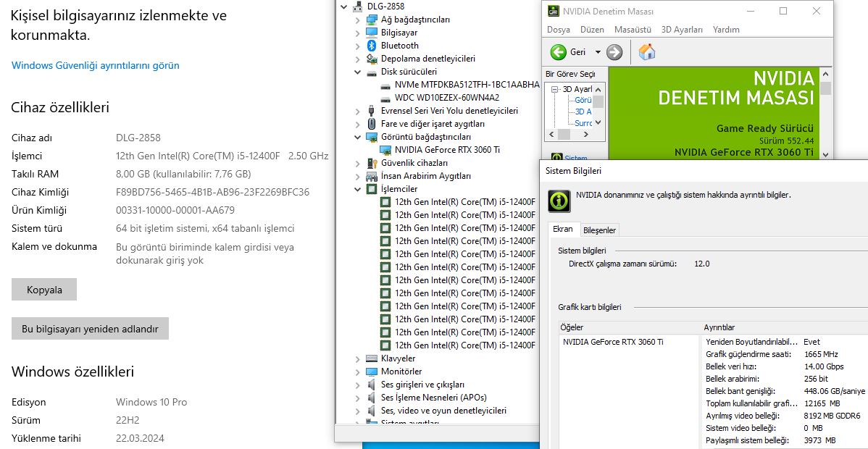Click the DLG-2858 root computer icon
The image size is (868, 449).
[358, 7]
